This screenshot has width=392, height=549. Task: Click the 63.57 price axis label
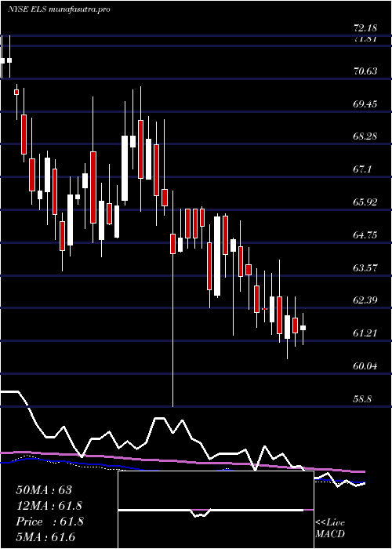(365, 268)
